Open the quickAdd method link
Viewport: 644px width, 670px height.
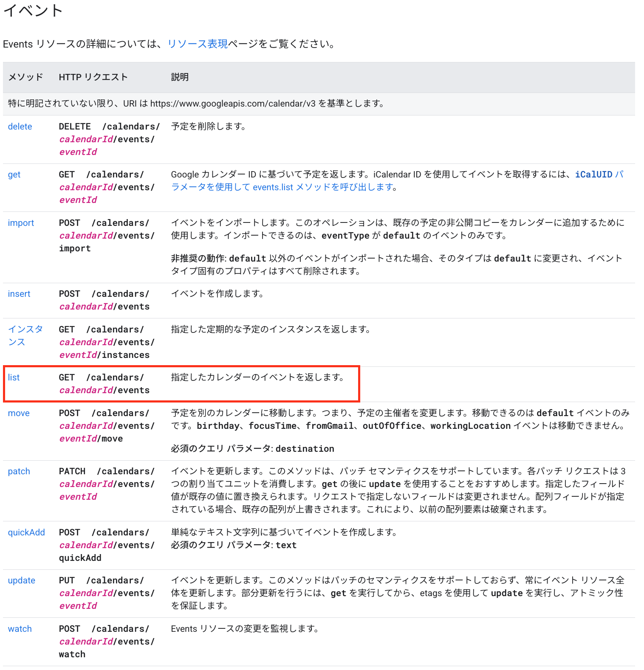tap(26, 532)
